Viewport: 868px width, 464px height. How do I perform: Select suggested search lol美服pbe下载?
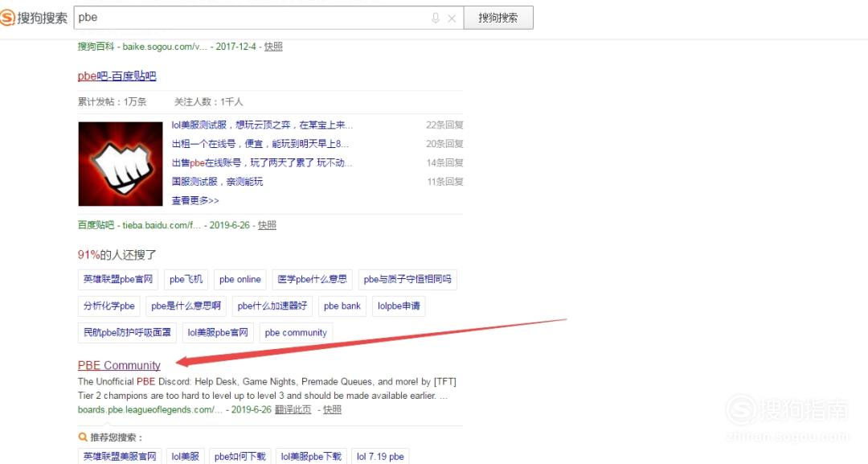pos(311,456)
